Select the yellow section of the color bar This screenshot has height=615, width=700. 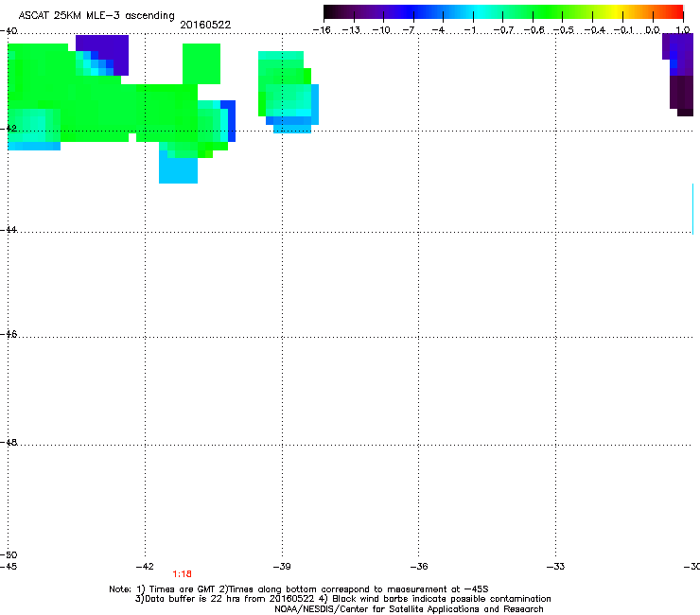tap(617, 12)
